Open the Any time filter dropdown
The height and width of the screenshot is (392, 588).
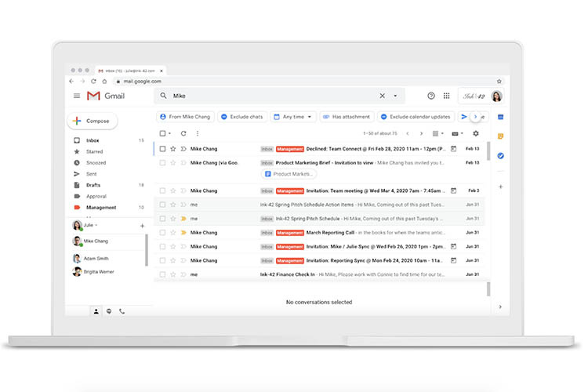292,117
